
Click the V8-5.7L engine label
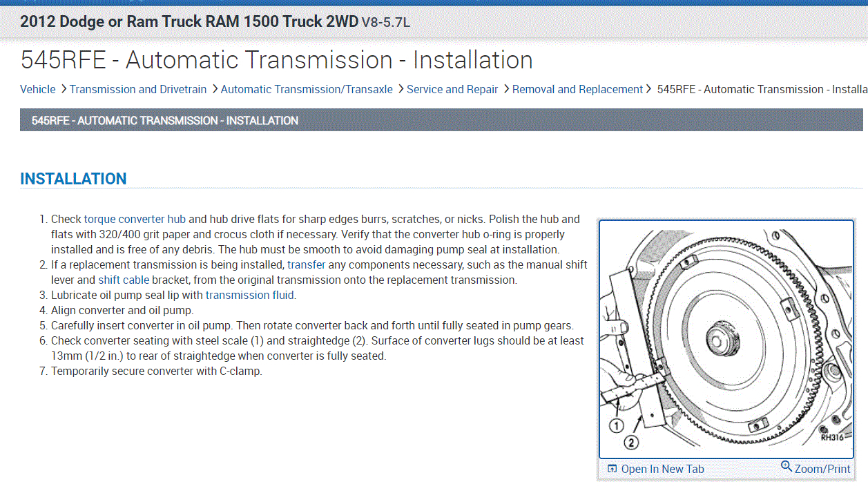point(386,22)
